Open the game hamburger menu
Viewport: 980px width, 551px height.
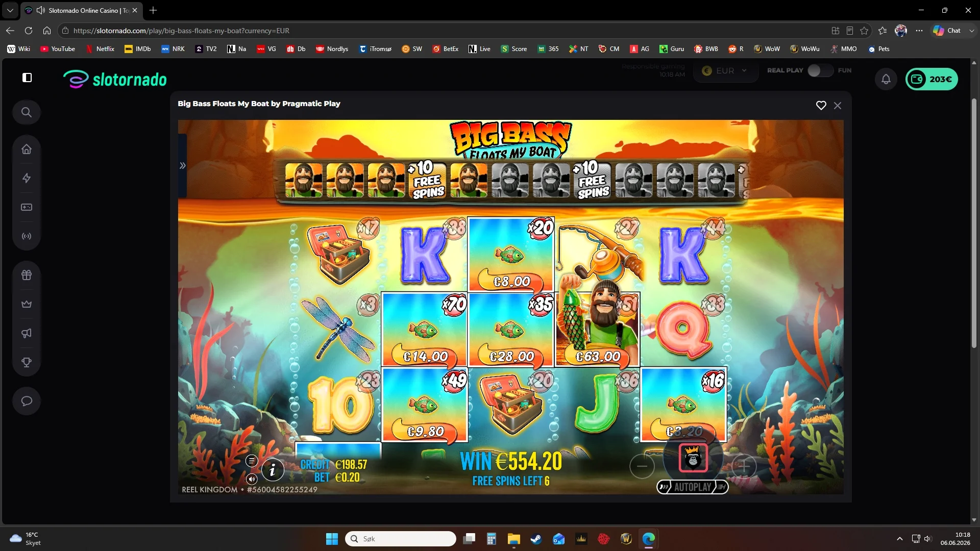click(251, 461)
